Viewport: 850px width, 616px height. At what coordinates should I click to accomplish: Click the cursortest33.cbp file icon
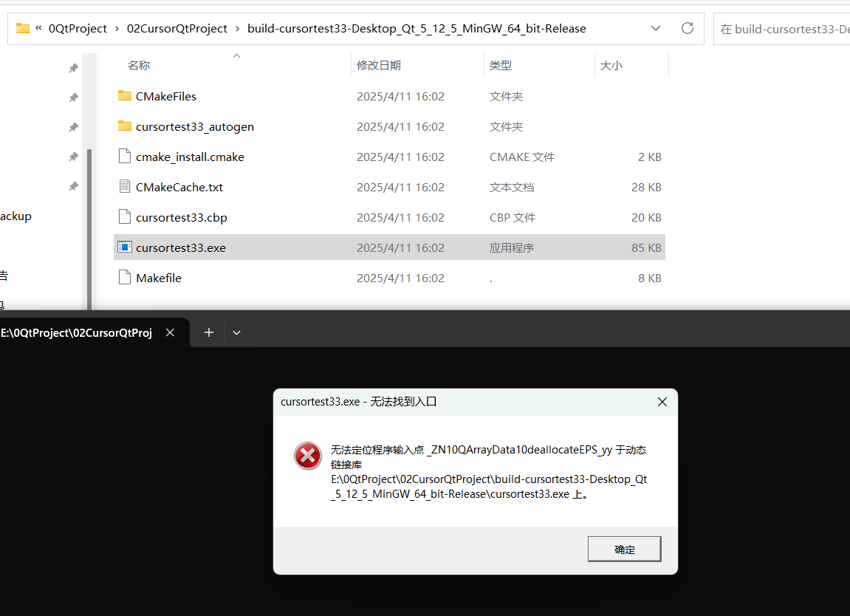click(x=125, y=217)
